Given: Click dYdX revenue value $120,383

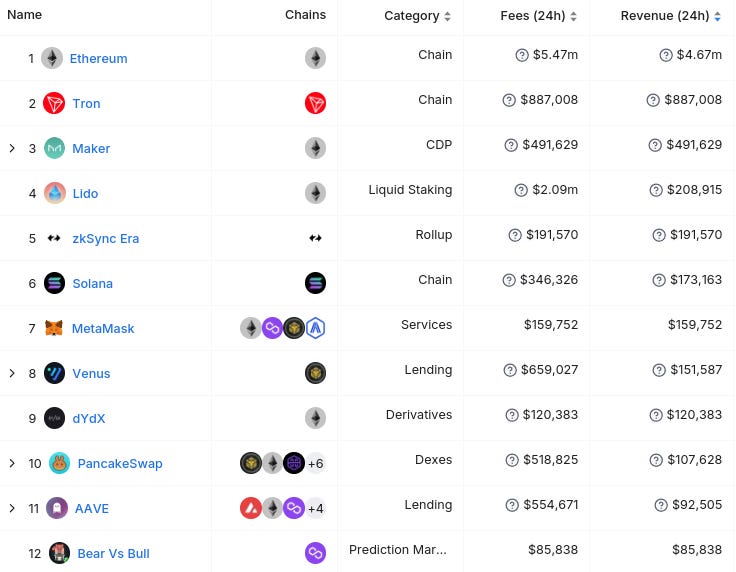Looking at the screenshot, I should point(695,415).
